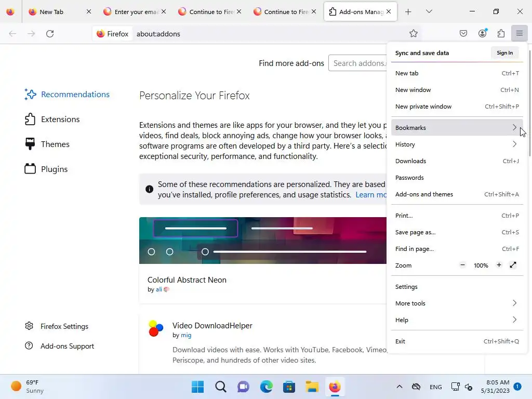532x399 pixels.
Task: Choose New tab from the menu
Action: click(457, 73)
